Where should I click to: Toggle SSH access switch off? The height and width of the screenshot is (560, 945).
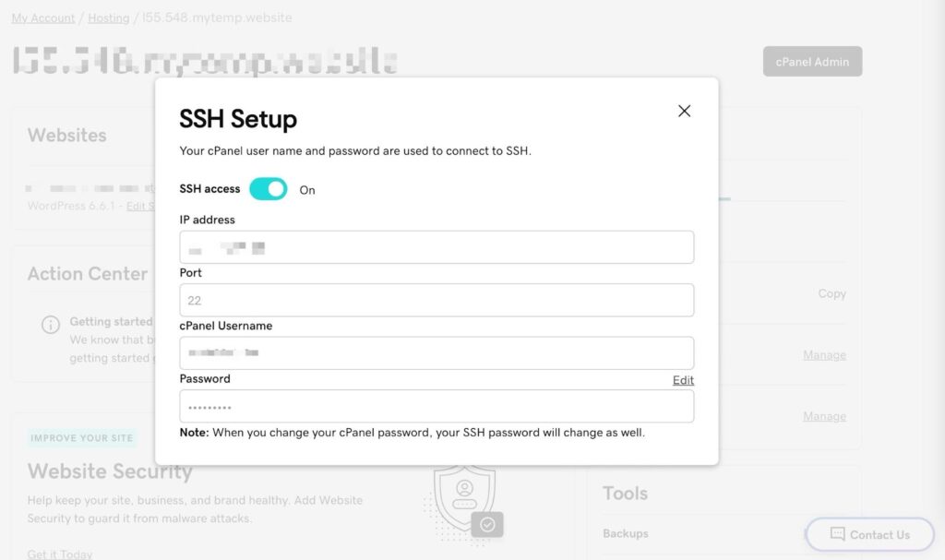(x=269, y=189)
